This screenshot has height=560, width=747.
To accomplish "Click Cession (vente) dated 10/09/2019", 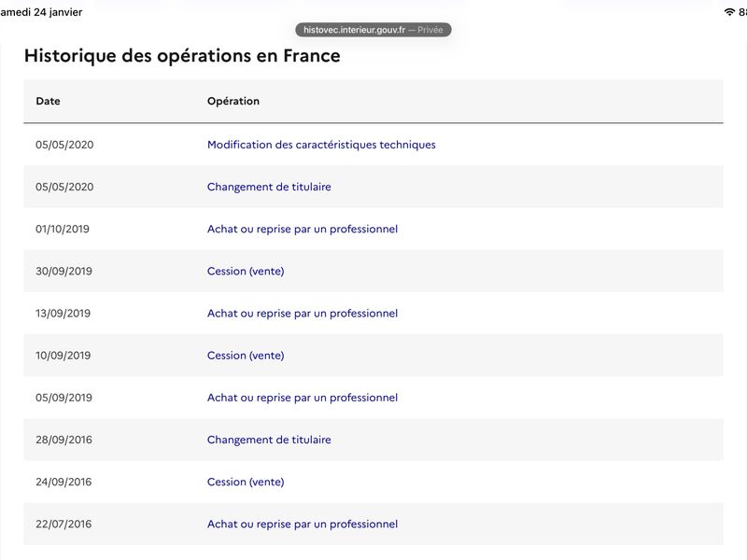I will pos(246,356).
